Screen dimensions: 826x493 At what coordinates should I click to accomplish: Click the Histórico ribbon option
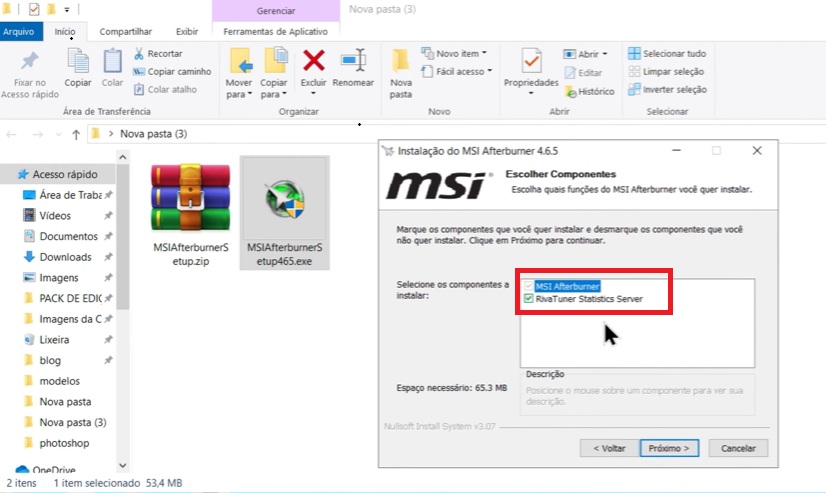coord(589,91)
